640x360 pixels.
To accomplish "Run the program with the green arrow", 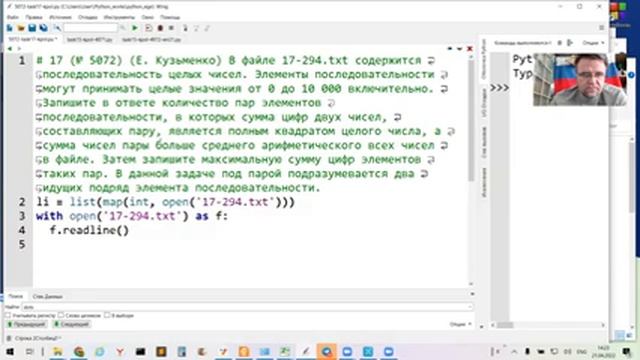I will tap(135, 28).
